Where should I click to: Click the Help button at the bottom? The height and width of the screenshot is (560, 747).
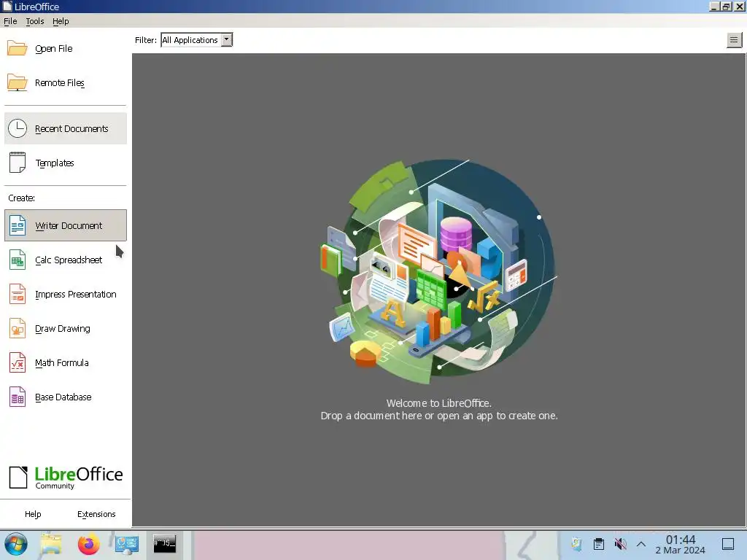pyautogui.click(x=33, y=514)
